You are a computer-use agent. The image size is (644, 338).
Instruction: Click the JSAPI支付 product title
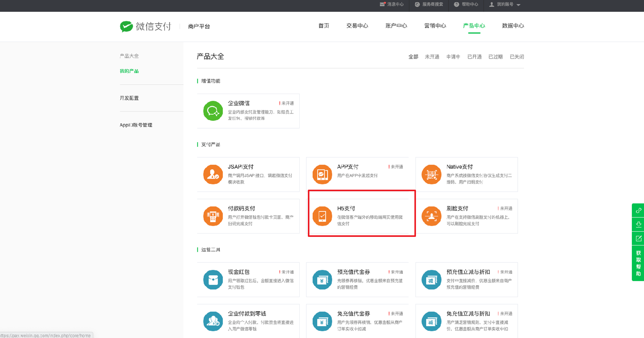[241, 167]
